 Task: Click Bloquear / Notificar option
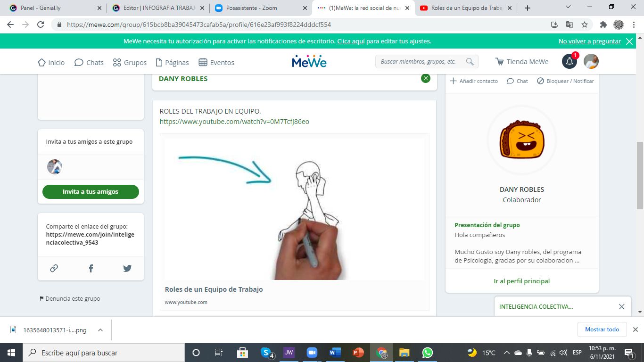coord(565,81)
